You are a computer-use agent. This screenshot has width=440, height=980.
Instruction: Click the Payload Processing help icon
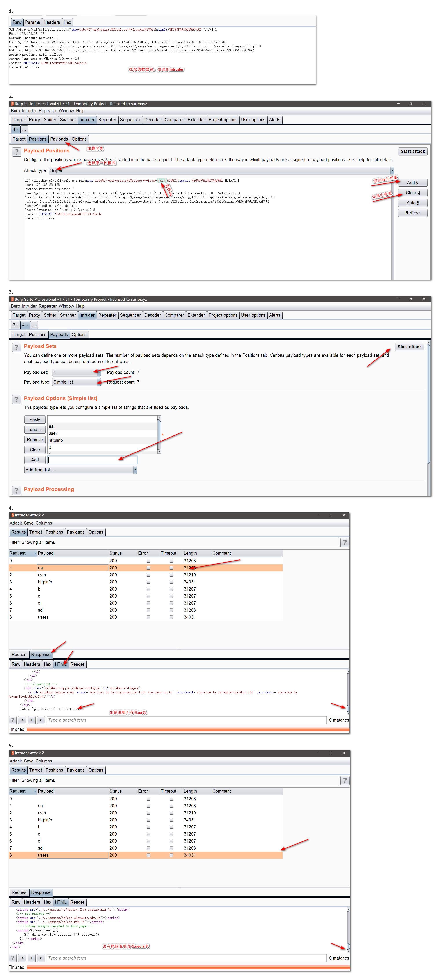(16, 490)
